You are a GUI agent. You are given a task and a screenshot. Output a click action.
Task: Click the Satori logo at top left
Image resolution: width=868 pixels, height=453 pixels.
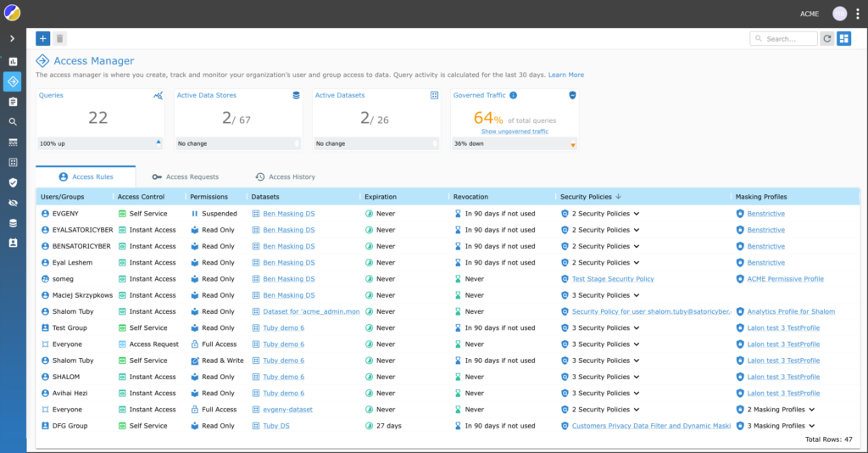[12, 13]
